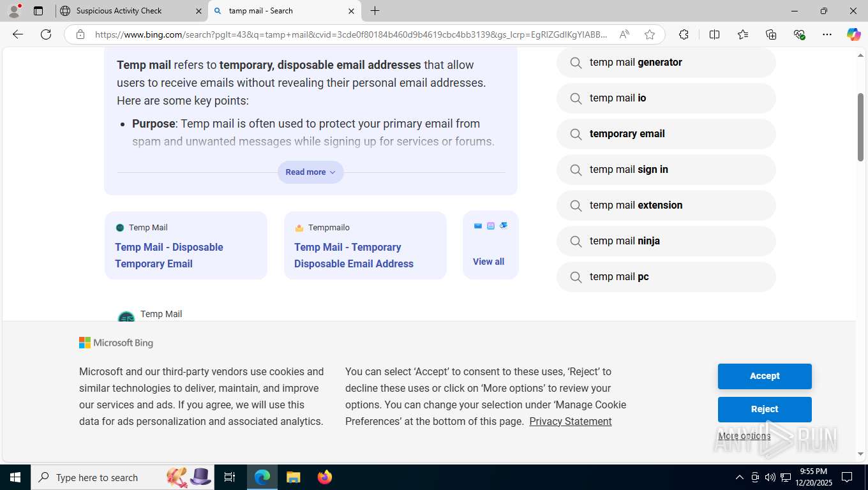This screenshot has width=868, height=490.
Task: Open the tab actions menu icon
Action: point(38,11)
